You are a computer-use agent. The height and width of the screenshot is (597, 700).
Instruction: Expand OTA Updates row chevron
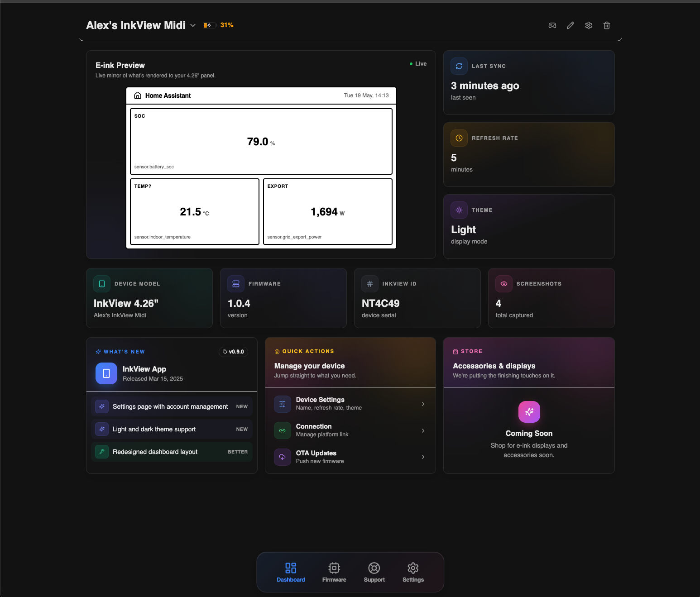click(423, 457)
